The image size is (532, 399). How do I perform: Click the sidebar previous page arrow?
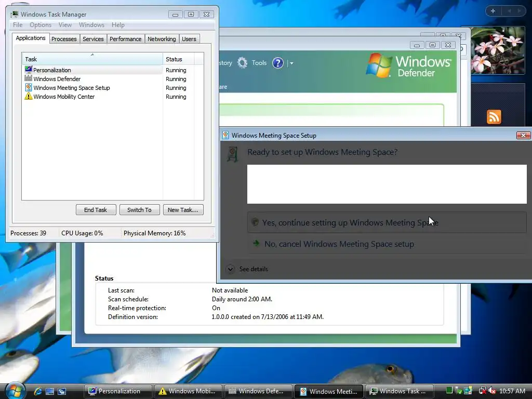click(x=509, y=11)
